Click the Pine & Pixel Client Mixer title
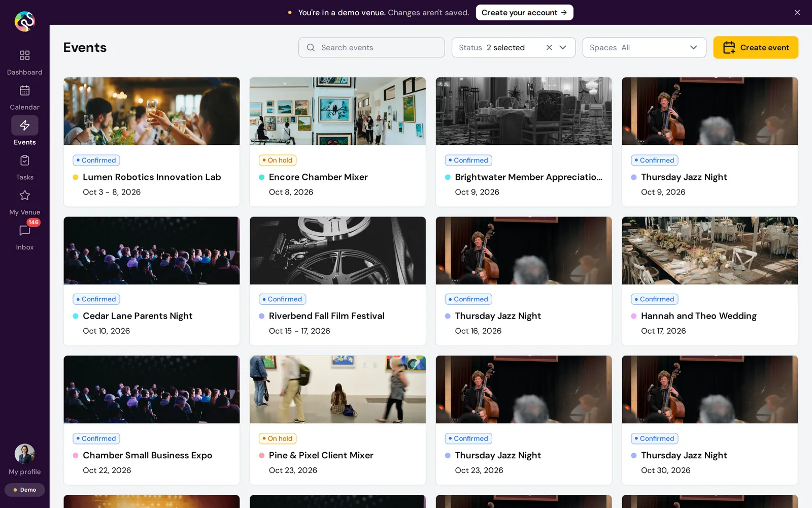The image size is (812, 508). pyautogui.click(x=321, y=456)
